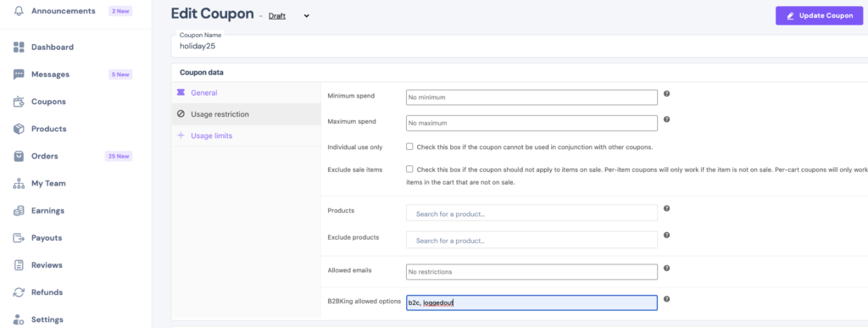This screenshot has width=868, height=328.
Task: Click the Reviews clipboard icon
Action: 19,265
